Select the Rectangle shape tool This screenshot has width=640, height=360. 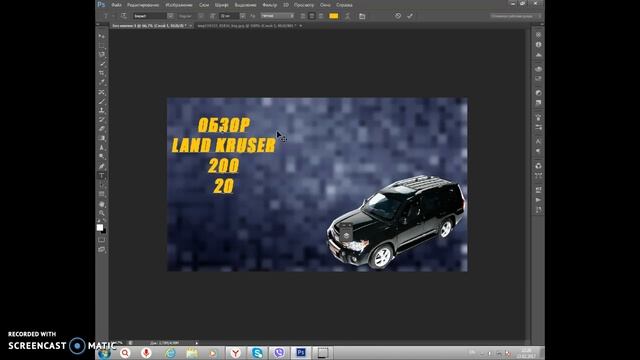pos(102,195)
